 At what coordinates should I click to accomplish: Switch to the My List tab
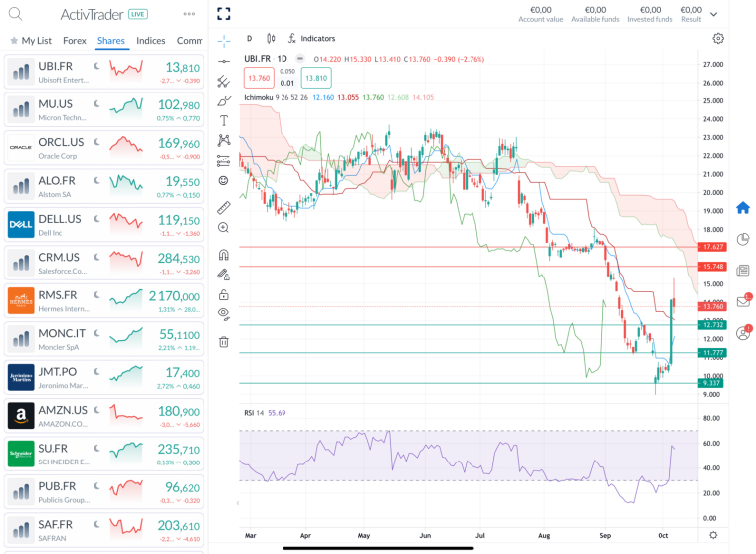tap(31, 41)
